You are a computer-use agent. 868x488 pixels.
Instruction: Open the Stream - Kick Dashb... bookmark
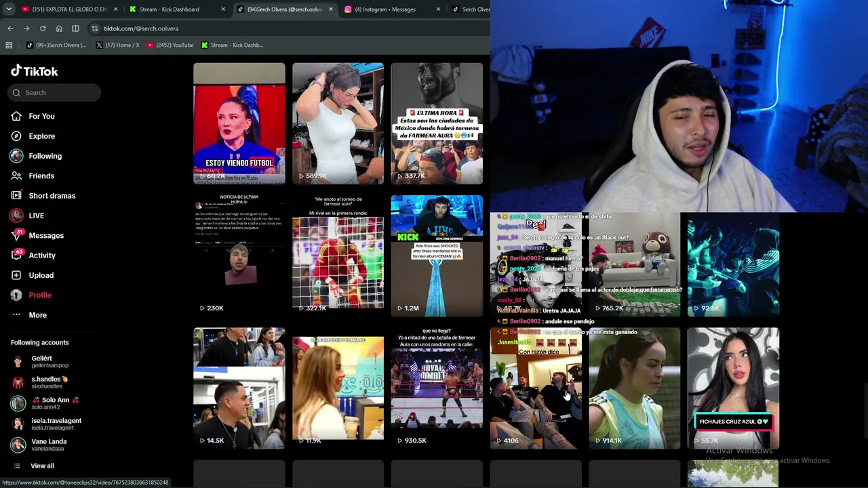tap(233, 45)
